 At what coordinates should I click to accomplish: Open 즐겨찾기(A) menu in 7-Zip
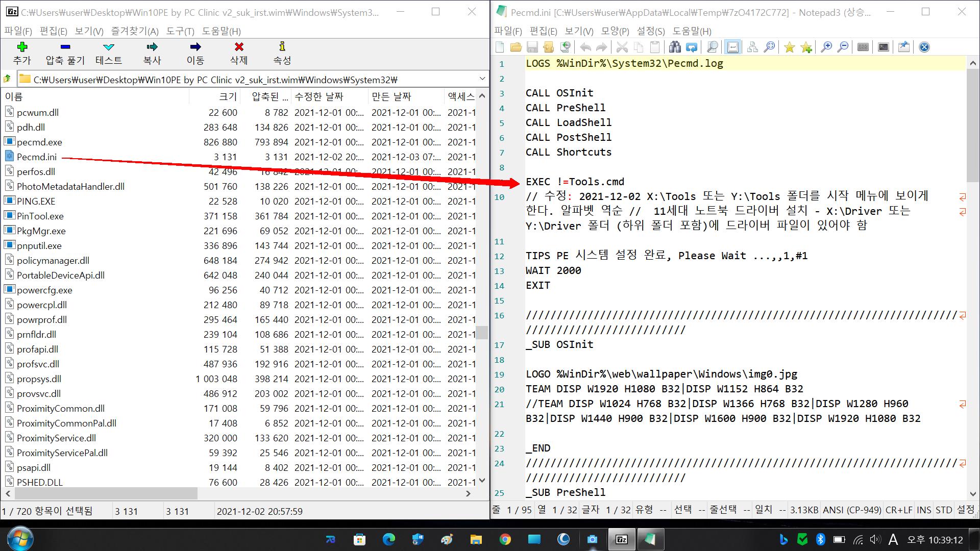pyautogui.click(x=135, y=31)
